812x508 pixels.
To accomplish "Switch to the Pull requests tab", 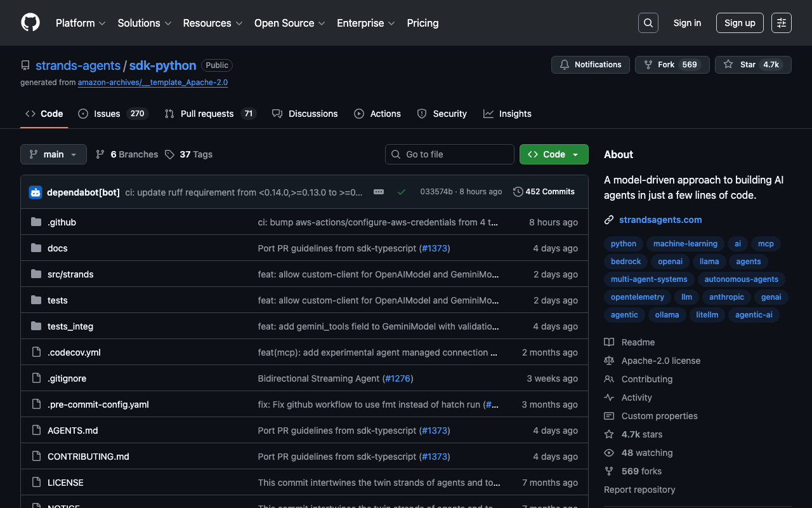I will pyautogui.click(x=209, y=114).
